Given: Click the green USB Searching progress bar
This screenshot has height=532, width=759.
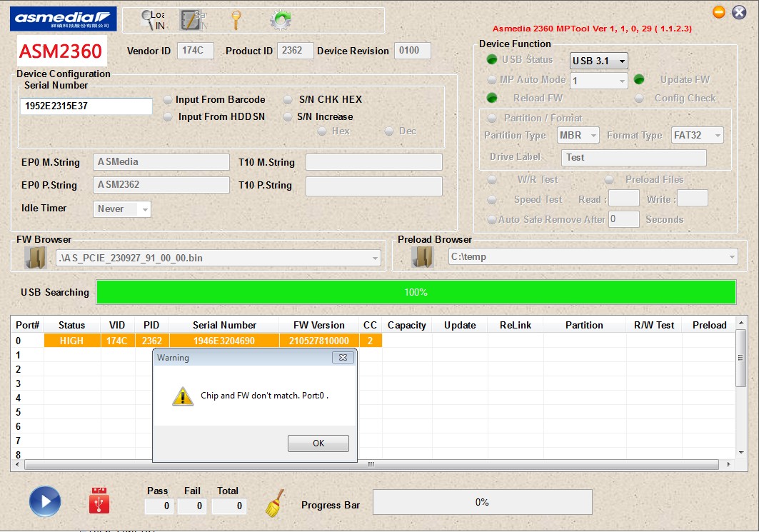Looking at the screenshot, I should 416,292.
